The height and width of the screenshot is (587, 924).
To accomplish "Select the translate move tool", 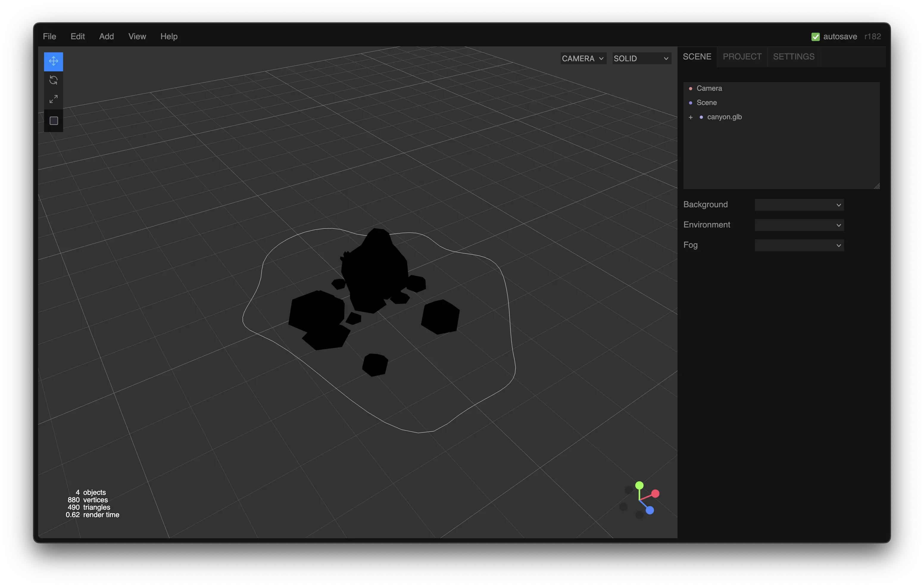I will (x=53, y=61).
